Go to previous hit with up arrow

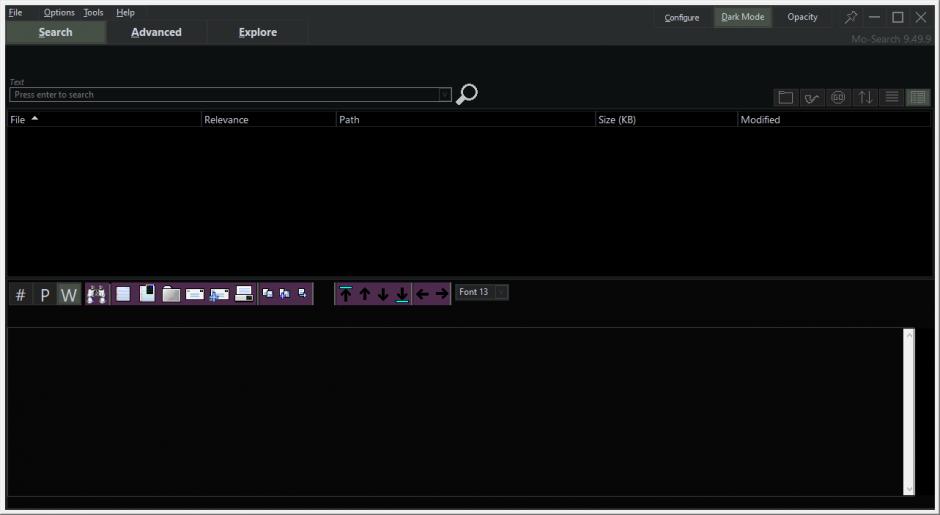pos(364,294)
